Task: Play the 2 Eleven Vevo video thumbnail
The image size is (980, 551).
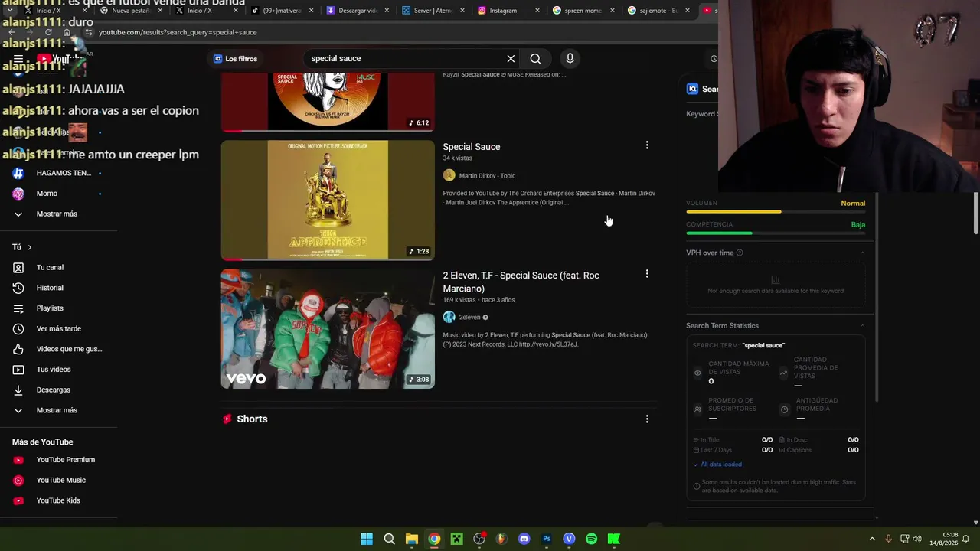Action: (x=328, y=328)
